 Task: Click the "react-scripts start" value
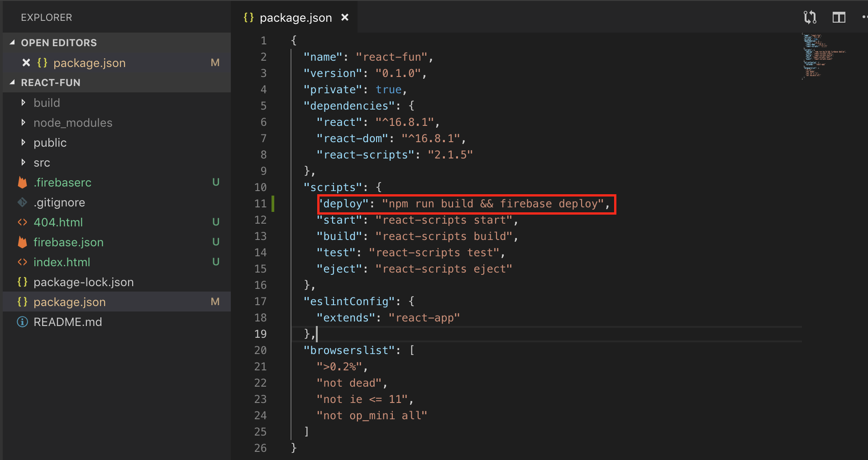444,220
